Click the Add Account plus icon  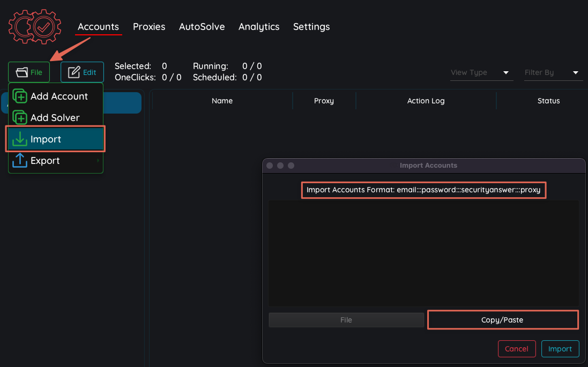coord(20,96)
